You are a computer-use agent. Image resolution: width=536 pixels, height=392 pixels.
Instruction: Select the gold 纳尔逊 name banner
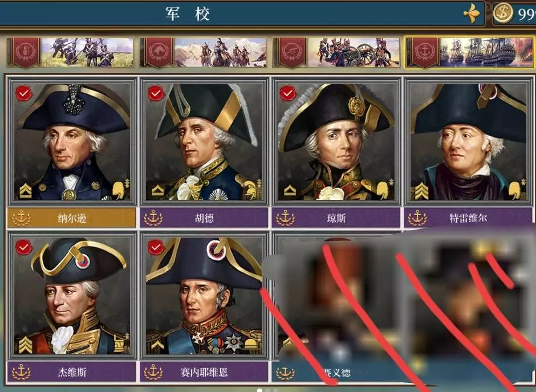click(71, 218)
